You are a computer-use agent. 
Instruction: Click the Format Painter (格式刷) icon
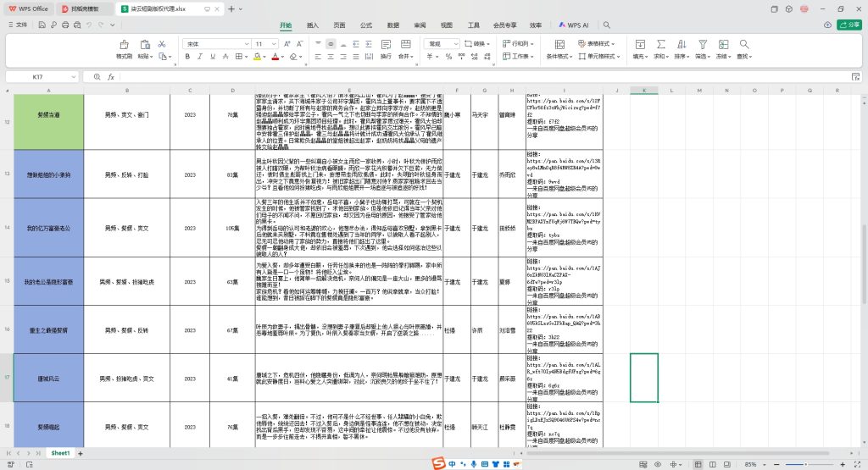[x=124, y=44]
